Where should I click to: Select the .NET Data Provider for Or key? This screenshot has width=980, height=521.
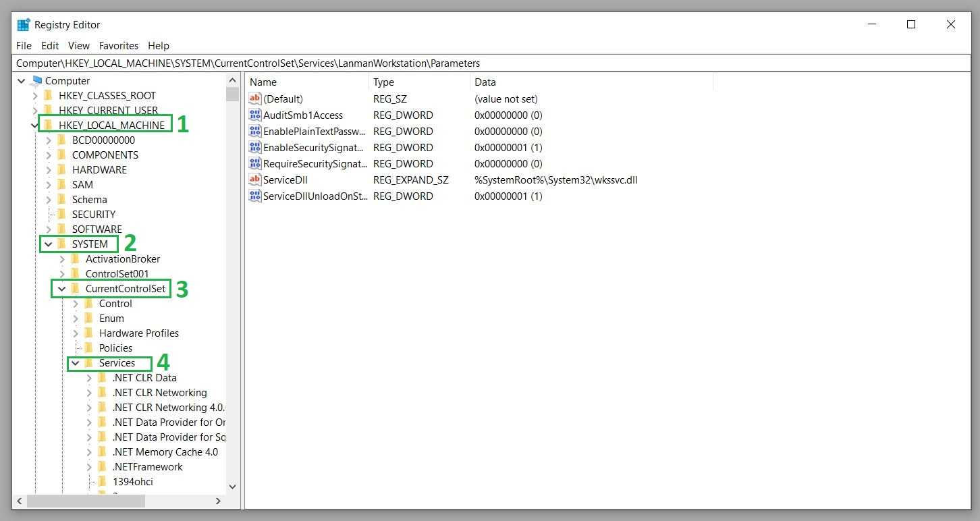pyautogui.click(x=169, y=422)
